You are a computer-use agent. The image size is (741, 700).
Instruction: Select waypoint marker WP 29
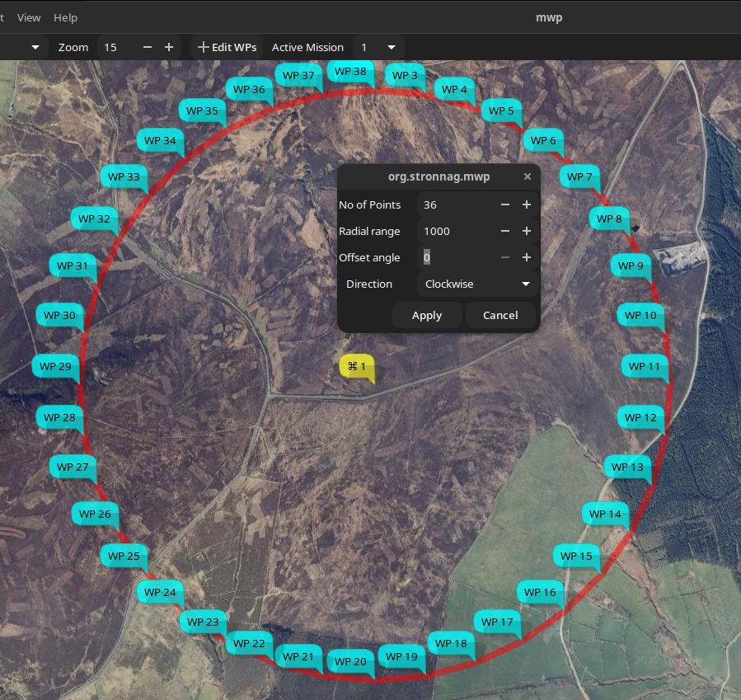coord(56,366)
